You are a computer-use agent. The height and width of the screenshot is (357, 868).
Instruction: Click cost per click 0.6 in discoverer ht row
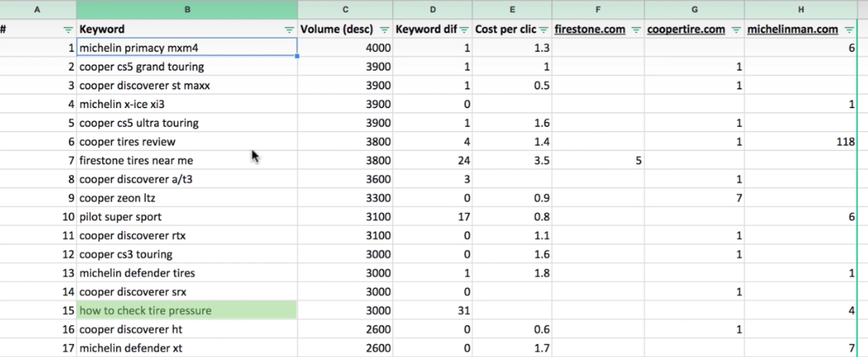pos(512,329)
